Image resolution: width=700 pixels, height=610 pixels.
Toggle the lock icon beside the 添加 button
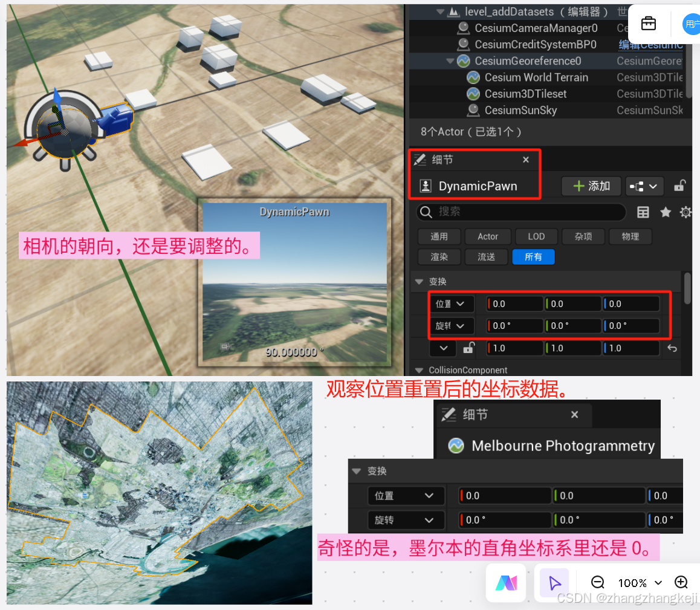pyautogui.click(x=682, y=186)
